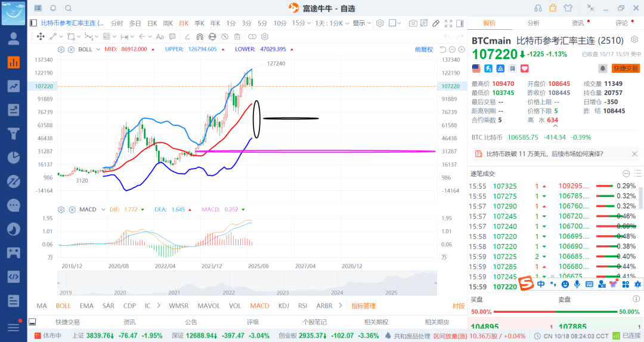Image resolution: width=644 pixels, height=342 pixels.
Task: Open the chat bubble icon in sidebar
Action: click(14, 205)
